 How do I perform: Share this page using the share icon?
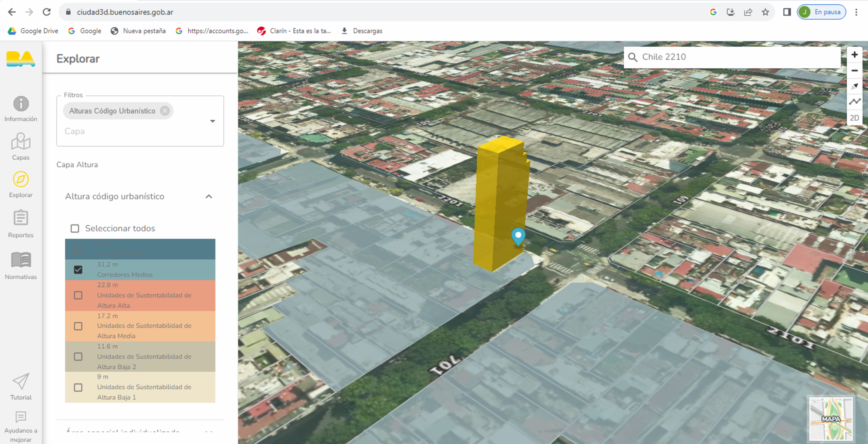pyautogui.click(x=748, y=12)
